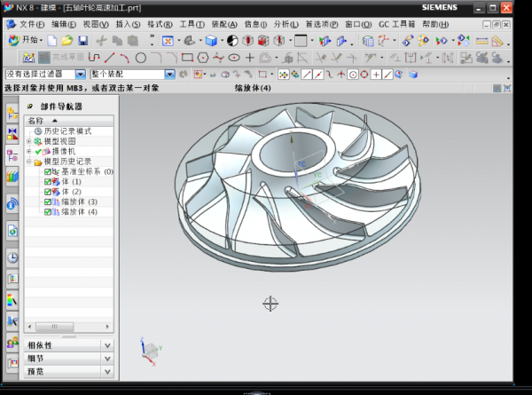Click the Line sketch tool
The height and width of the screenshot is (395, 532).
coord(111,58)
